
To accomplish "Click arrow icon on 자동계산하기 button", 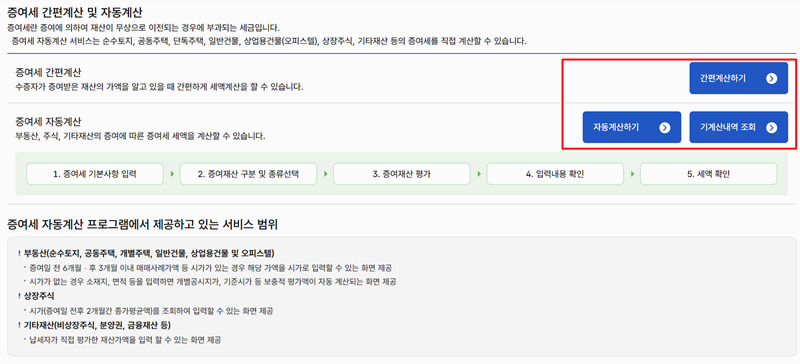I will (x=664, y=128).
